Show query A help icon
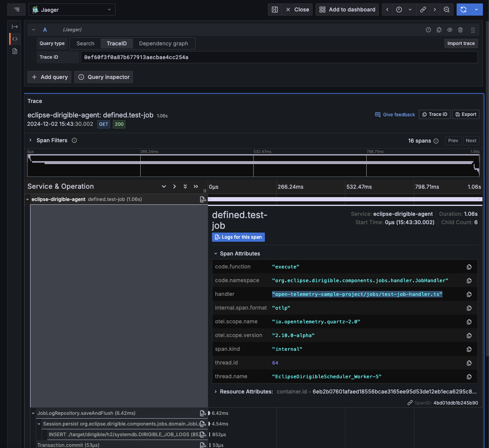This screenshot has width=489, height=448. (x=428, y=30)
